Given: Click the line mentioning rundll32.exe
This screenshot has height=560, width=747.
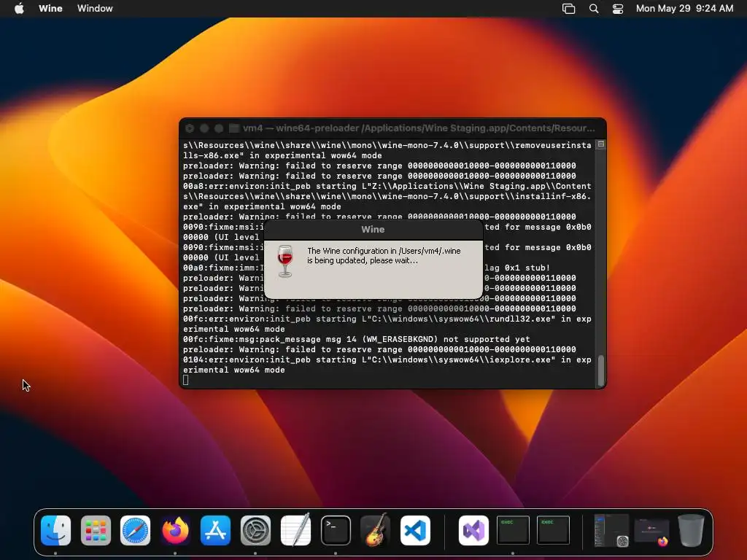Looking at the screenshot, I should pyautogui.click(x=387, y=319).
